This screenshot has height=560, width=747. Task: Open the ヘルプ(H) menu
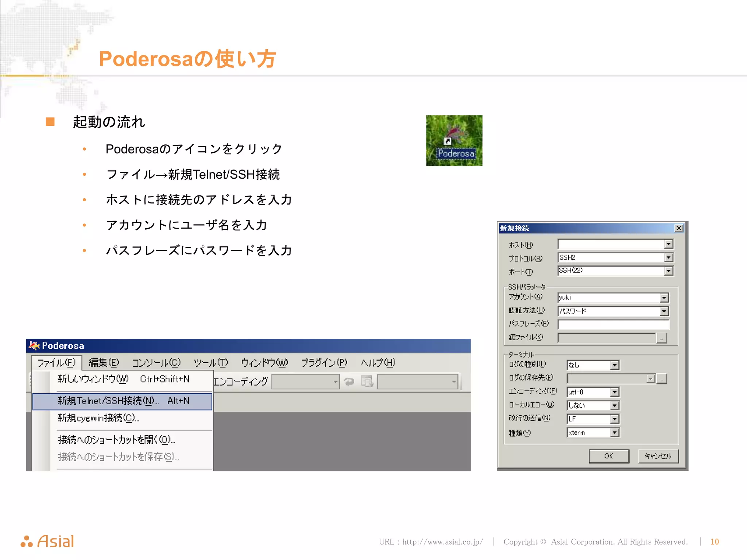click(378, 362)
